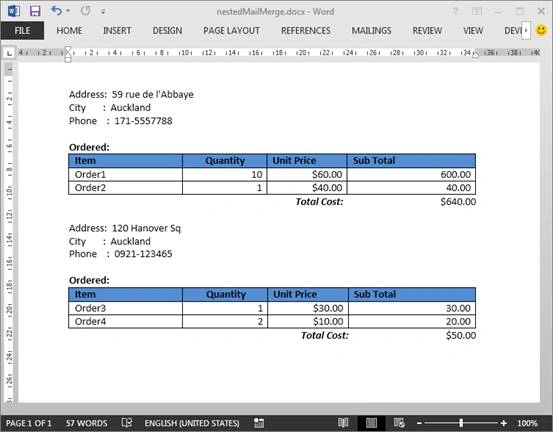Click the zoom in plus button

pyautogui.click(x=504, y=423)
